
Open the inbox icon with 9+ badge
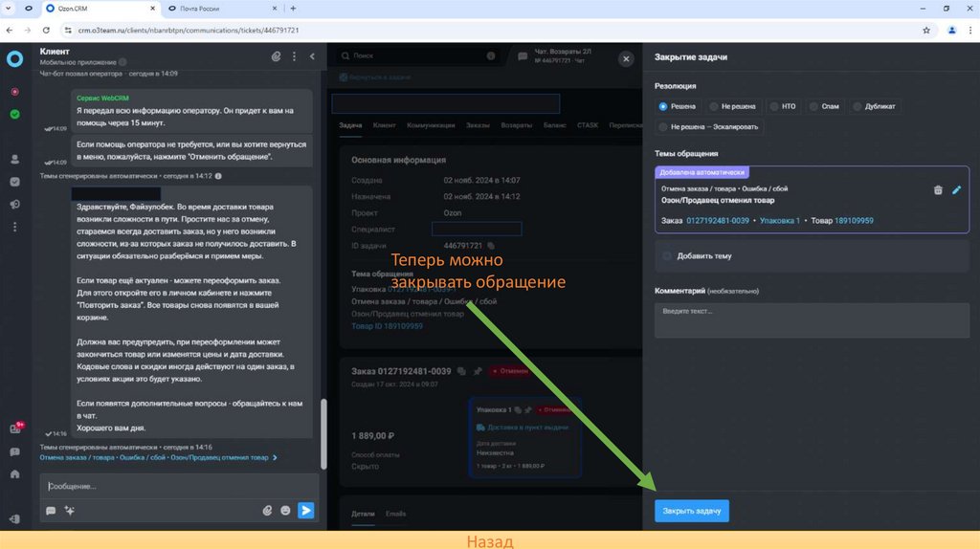(16, 428)
